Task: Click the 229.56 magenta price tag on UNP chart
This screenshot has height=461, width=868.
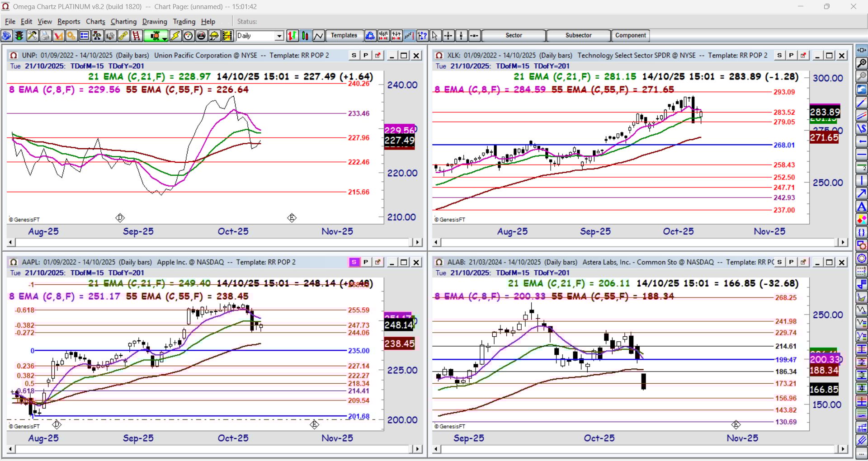Action: [399, 130]
